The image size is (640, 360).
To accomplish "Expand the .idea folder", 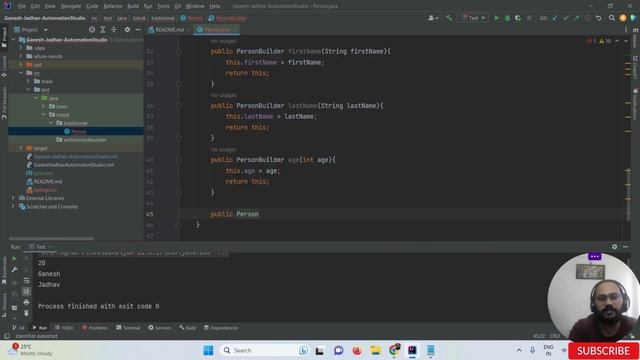I will (21, 48).
